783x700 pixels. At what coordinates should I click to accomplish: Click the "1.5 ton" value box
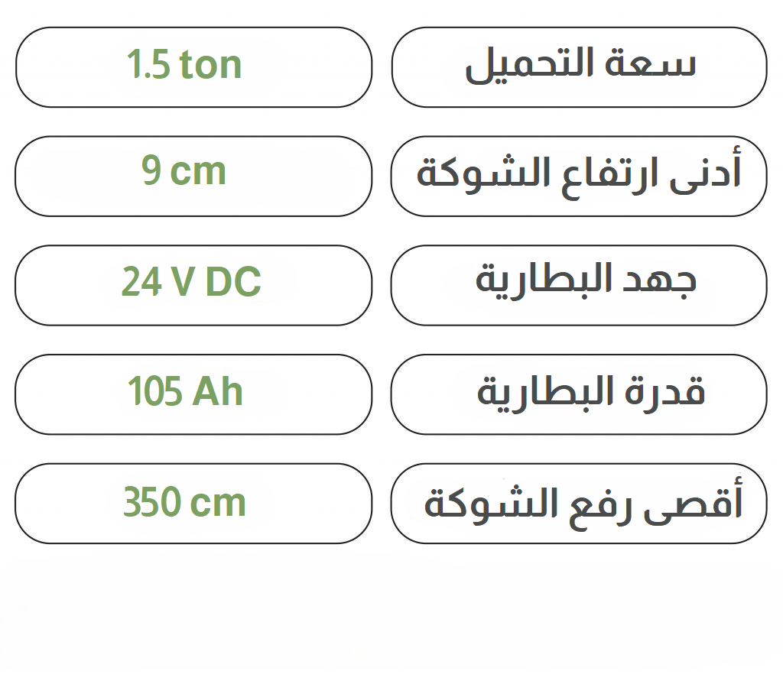(x=193, y=67)
